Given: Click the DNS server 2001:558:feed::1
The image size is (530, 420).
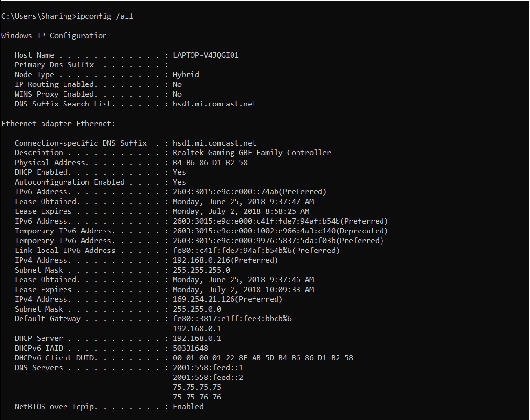Looking at the screenshot, I should (x=208, y=368).
